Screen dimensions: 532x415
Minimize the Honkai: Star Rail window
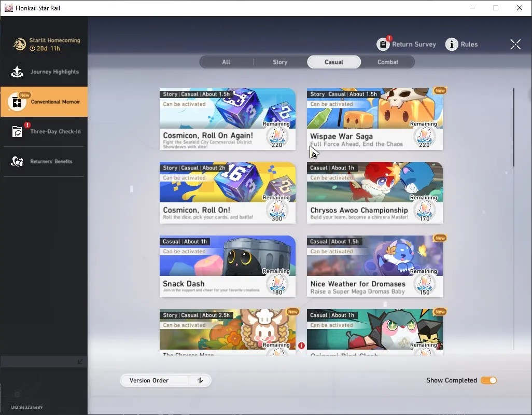tap(472, 8)
